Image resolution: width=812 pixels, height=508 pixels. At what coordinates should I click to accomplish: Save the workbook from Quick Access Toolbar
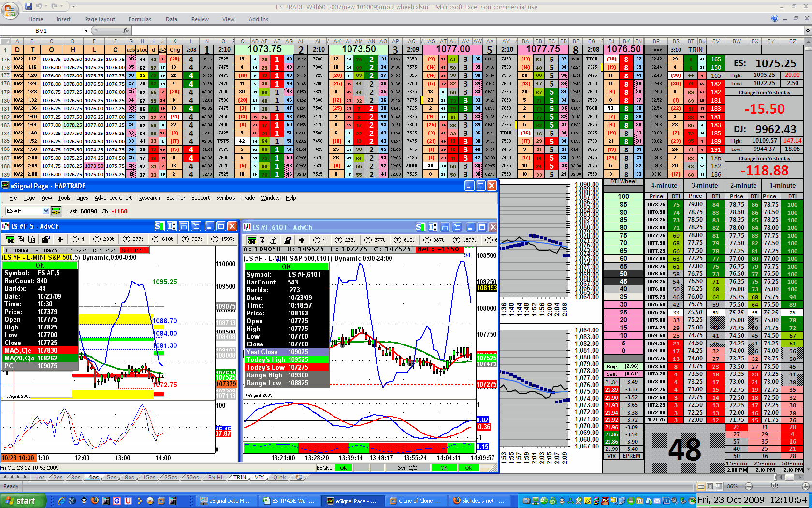29,6
